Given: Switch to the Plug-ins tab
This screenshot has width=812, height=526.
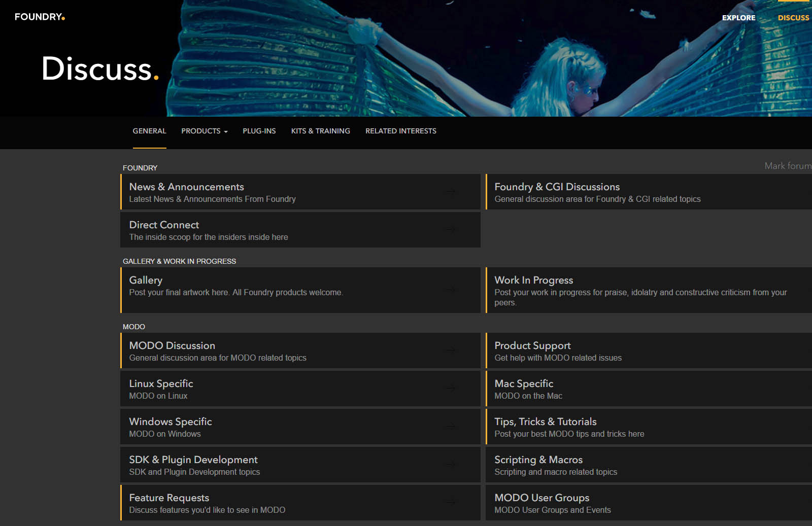Looking at the screenshot, I should [259, 131].
